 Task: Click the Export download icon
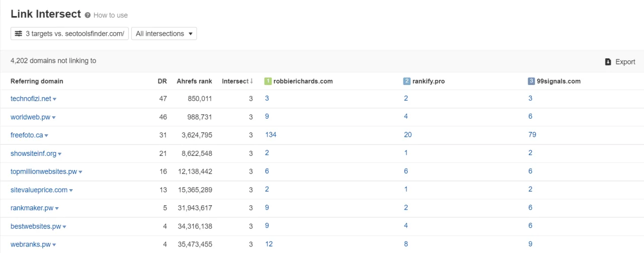608,62
